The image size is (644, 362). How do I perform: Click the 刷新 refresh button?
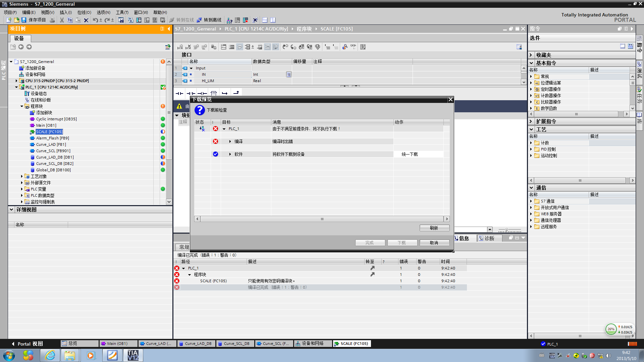(434, 228)
